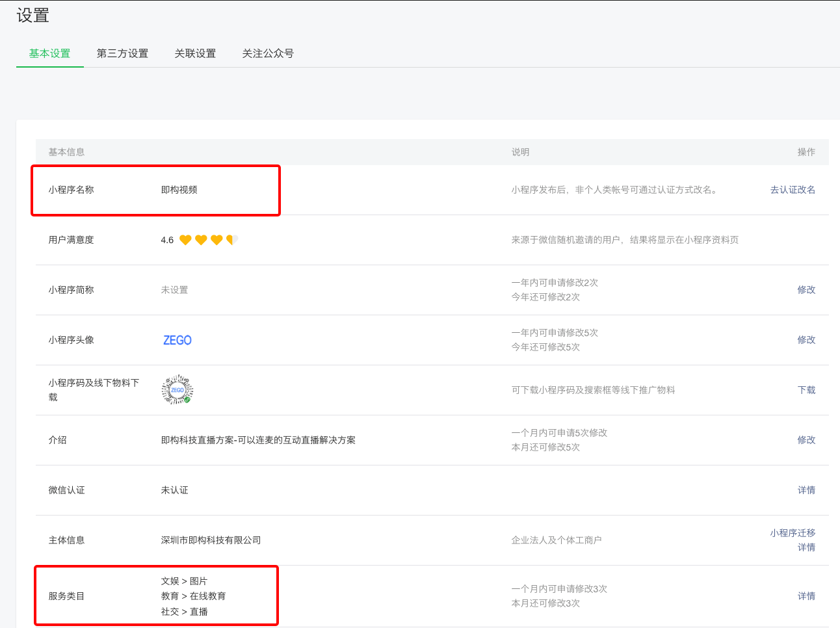View 详情 for 服务类目
This screenshot has height=628, width=840.
[806, 596]
